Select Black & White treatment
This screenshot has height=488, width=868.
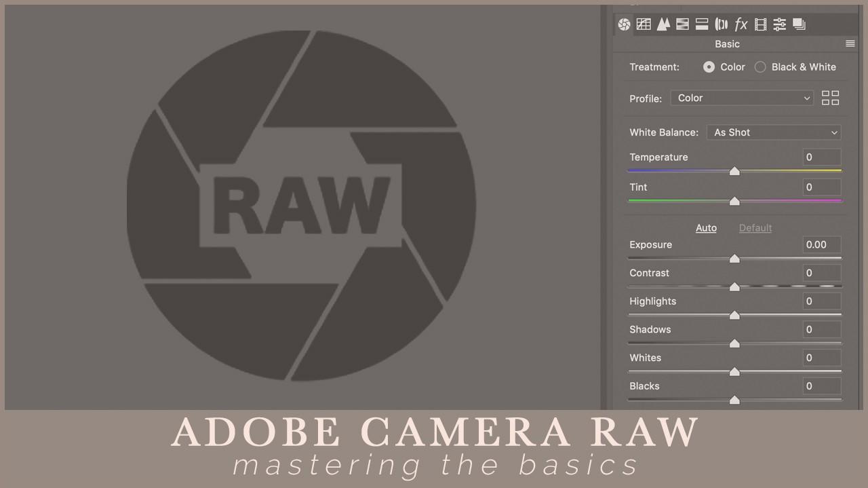[760, 67]
